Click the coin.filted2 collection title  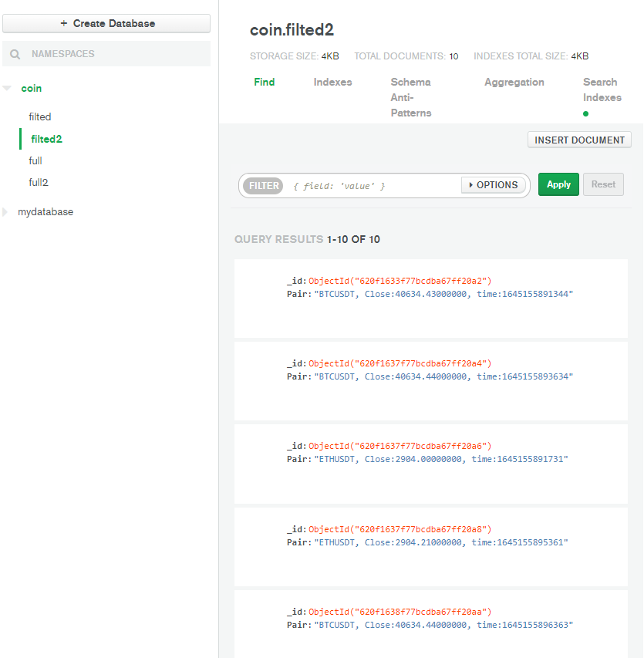click(x=292, y=30)
